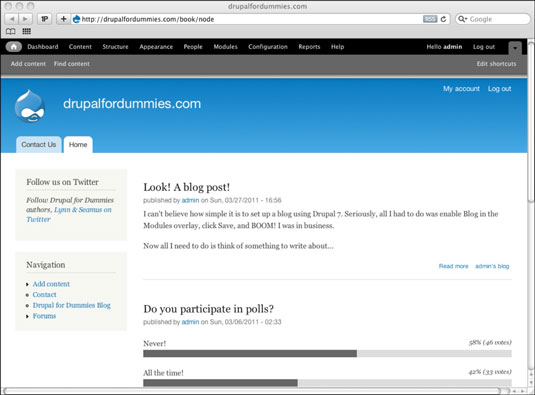Click Contact in Navigation block

[44, 294]
